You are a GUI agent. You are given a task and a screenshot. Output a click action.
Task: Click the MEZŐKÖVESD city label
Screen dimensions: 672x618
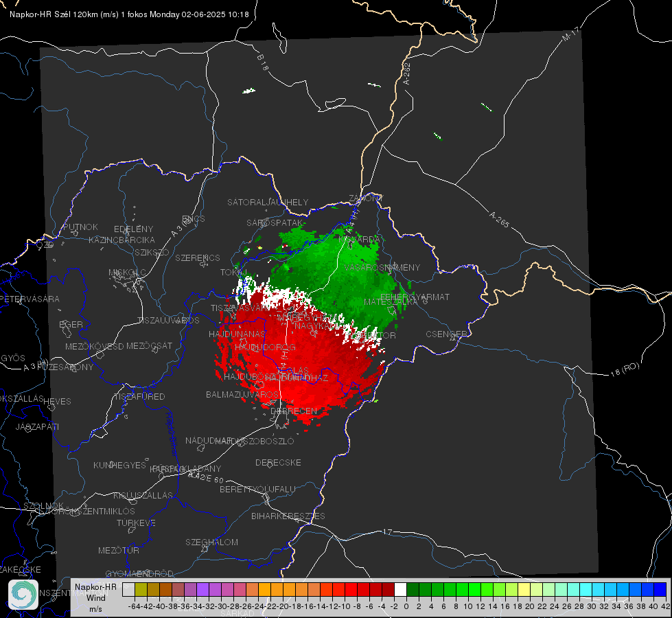[x=94, y=346]
